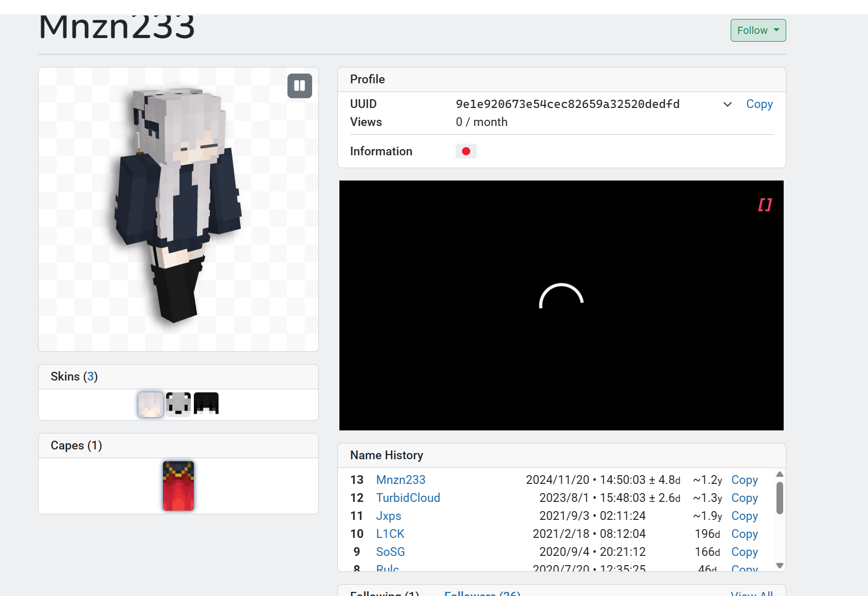Open the L1CK name link
The width and height of the screenshot is (868, 596).
pyautogui.click(x=390, y=534)
